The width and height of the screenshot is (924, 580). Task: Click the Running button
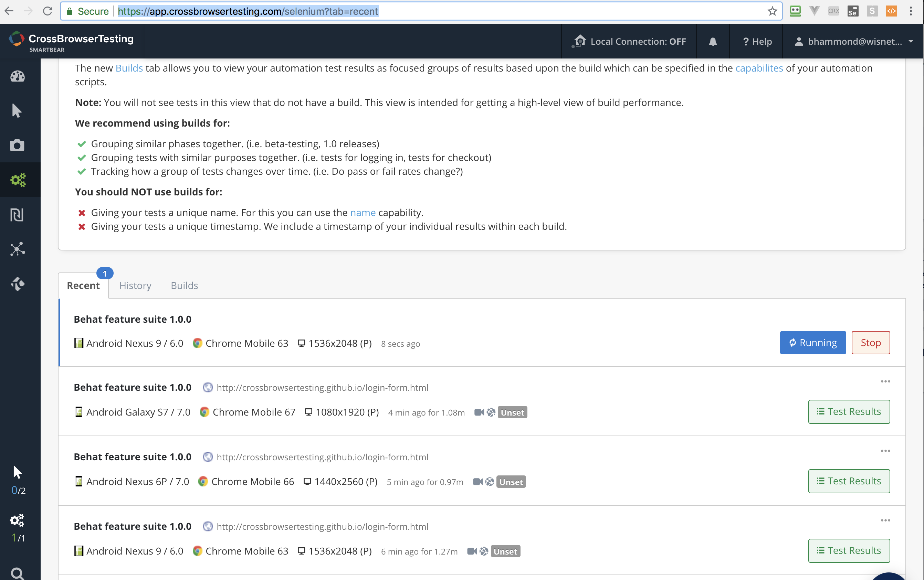tap(813, 342)
